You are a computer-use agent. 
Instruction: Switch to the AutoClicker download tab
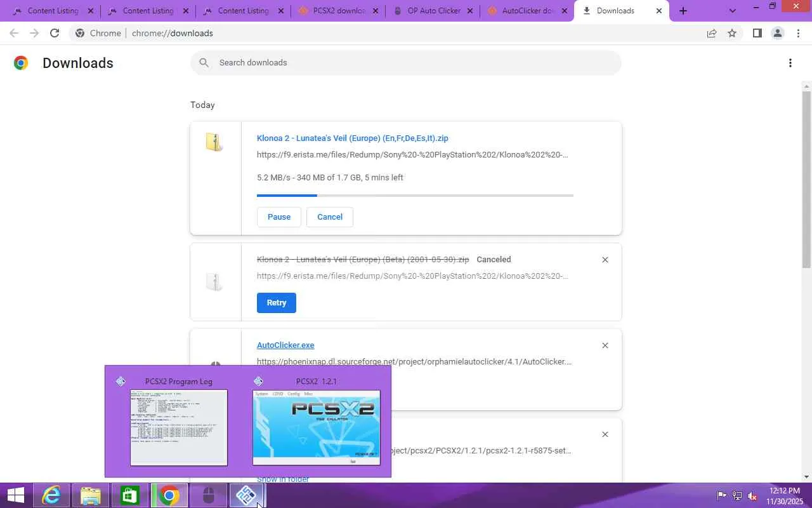(x=527, y=11)
